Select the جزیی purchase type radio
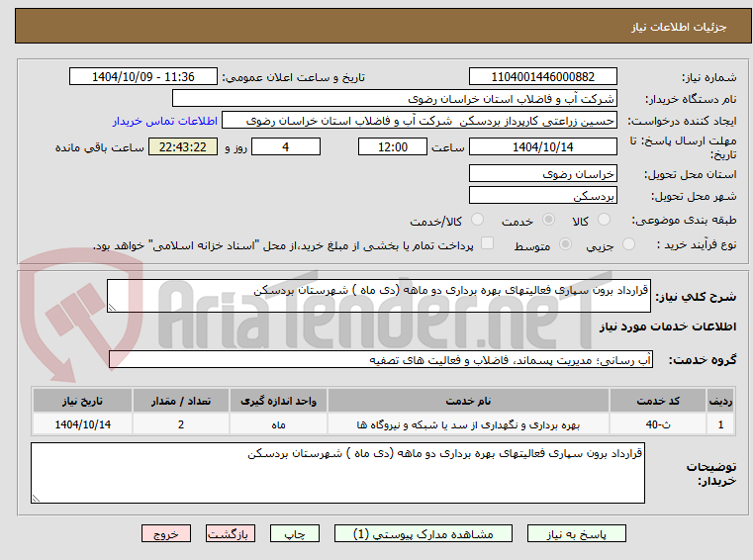753x560 pixels. pyautogui.click(x=628, y=244)
